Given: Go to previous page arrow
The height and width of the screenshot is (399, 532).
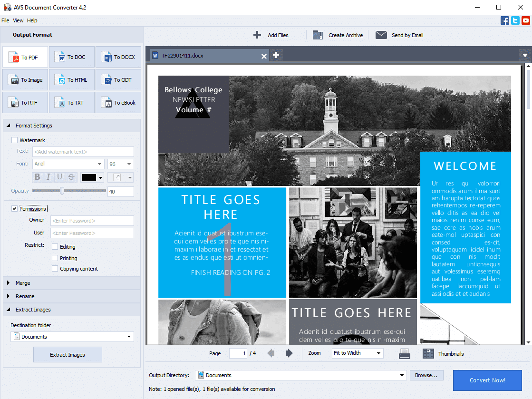Looking at the screenshot, I should [271, 353].
